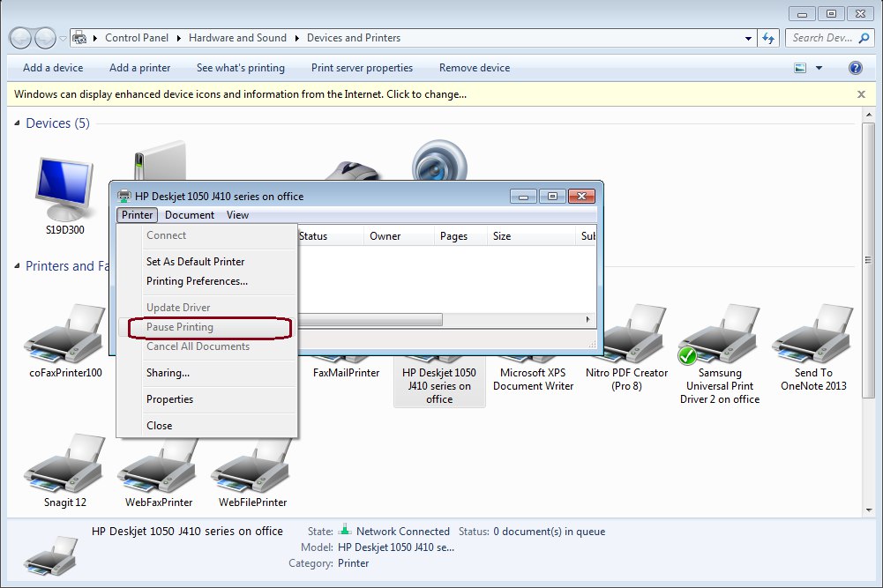
Task: Choose Sharing... from the Printer menu
Action: [207, 373]
